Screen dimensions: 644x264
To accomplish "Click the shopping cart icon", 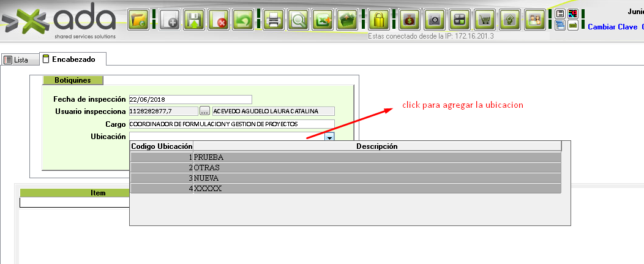I will (x=485, y=20).
